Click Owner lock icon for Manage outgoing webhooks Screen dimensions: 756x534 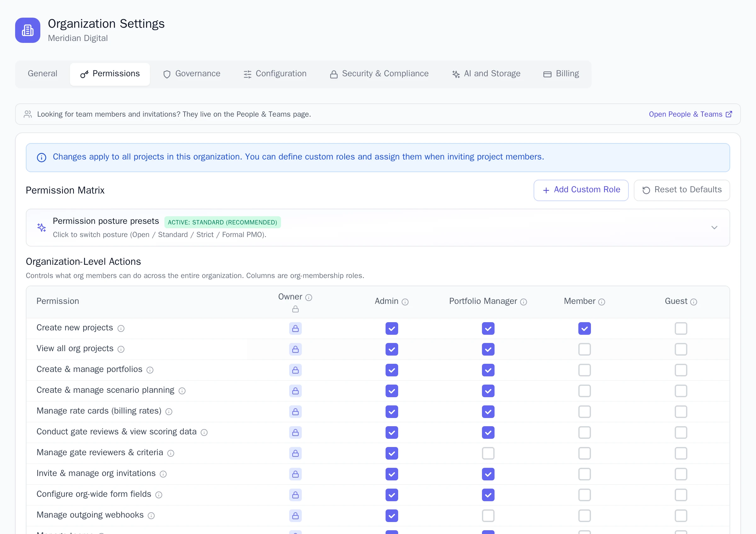click(295, 515)
